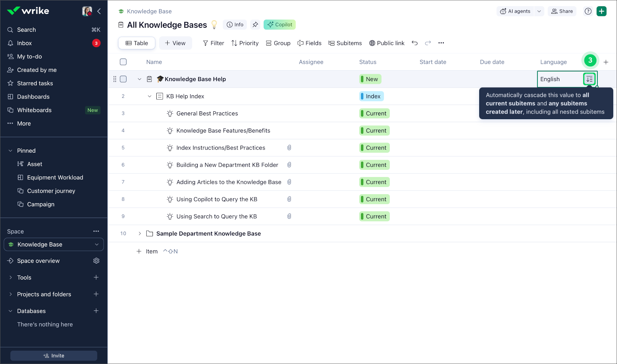Click the cascade value to subitems icon
Viewport: 617px width, 364px height.
[x=589, y=79]
